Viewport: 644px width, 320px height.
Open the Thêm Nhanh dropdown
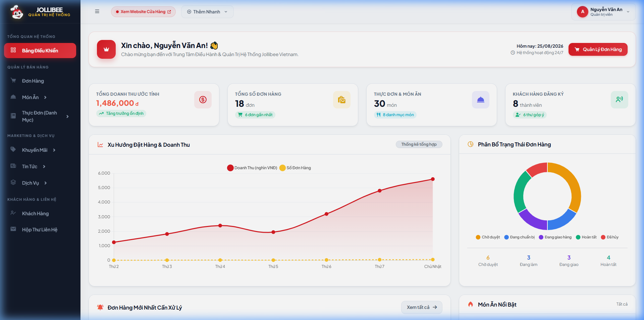point(207,12)
